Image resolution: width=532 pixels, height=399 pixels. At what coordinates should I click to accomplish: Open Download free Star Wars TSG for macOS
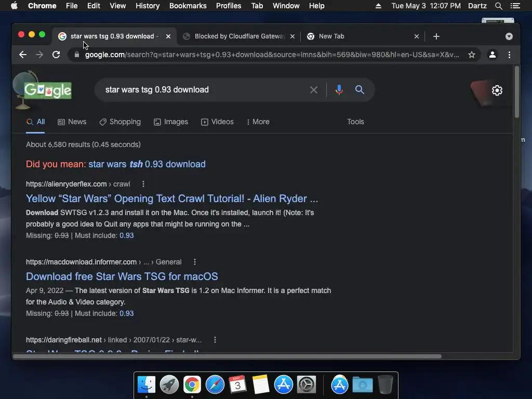(122, 276)
